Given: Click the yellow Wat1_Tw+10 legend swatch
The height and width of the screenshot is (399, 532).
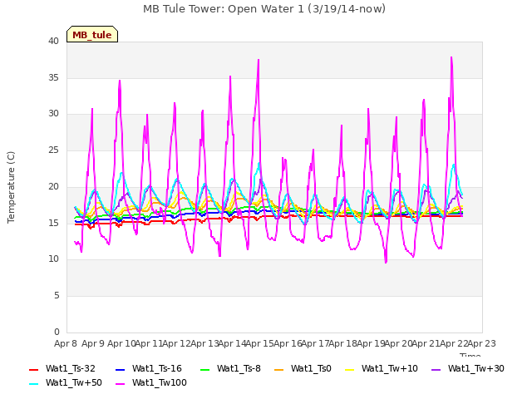Looking at the screenshot, I should [350, 369].
